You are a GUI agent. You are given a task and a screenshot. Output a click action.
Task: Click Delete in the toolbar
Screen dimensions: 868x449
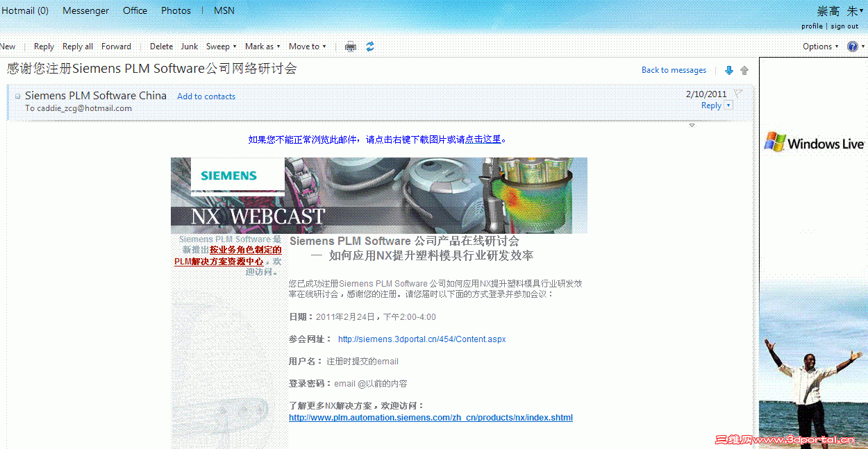[161, 46]
